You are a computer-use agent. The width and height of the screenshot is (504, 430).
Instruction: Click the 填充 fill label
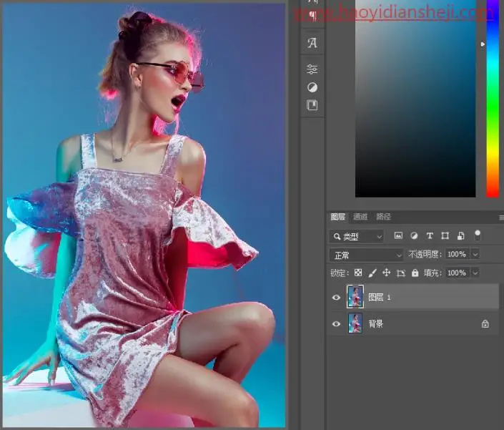[x=433, y=273]
